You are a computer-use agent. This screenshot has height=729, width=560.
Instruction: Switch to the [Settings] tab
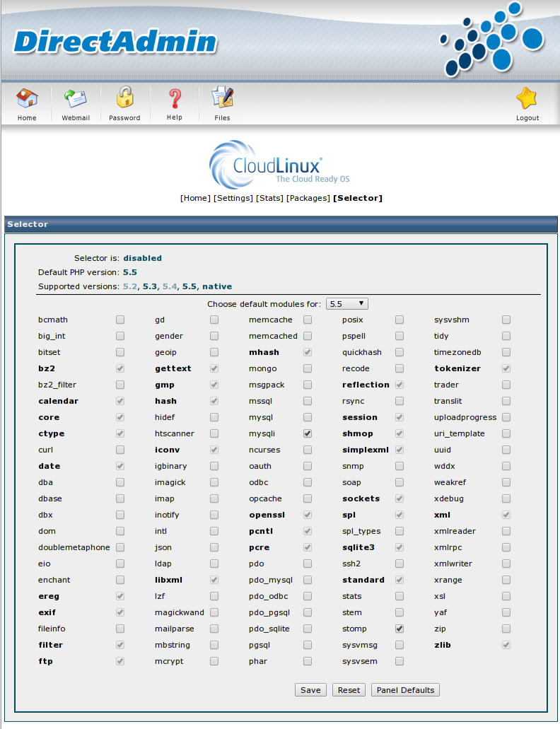(233, 198)
